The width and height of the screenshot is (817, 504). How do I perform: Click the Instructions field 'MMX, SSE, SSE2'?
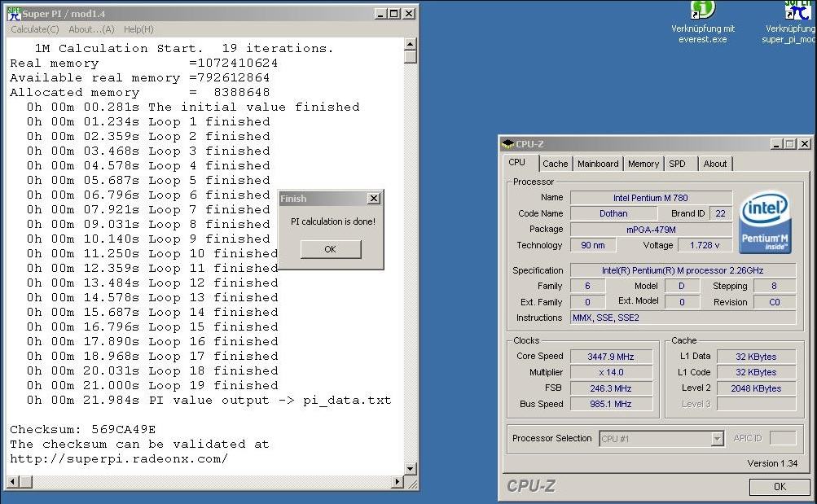point(683,318)
